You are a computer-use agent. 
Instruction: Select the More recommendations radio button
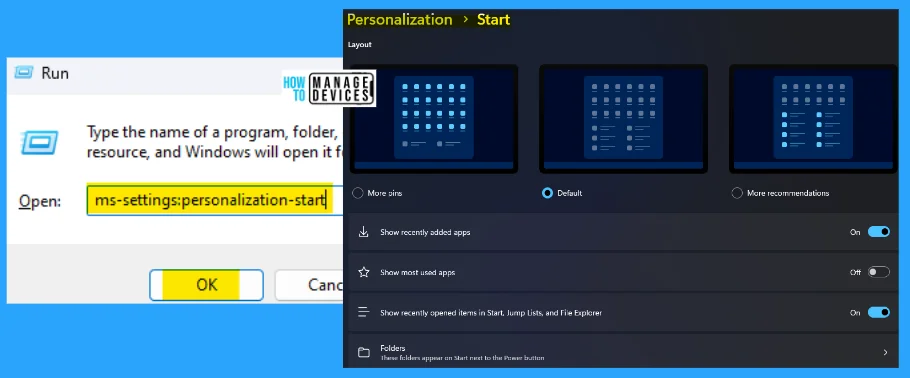point(737,193)
